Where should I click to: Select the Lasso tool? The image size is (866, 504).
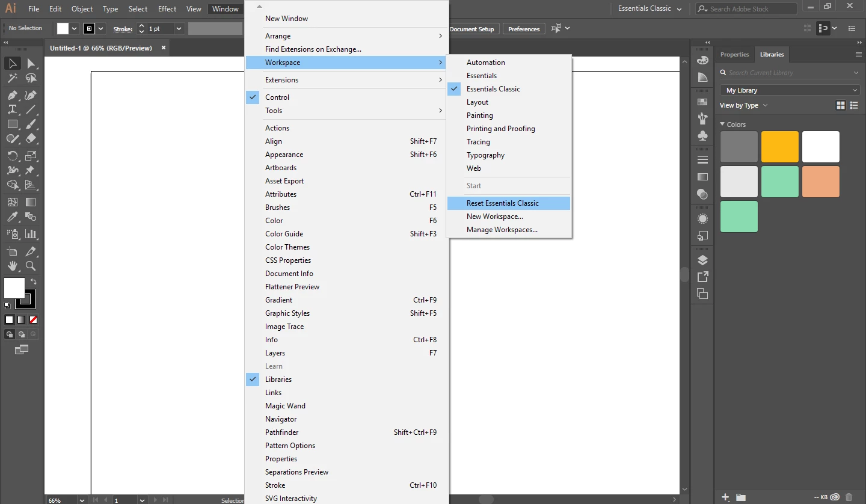tap(31, 78)
